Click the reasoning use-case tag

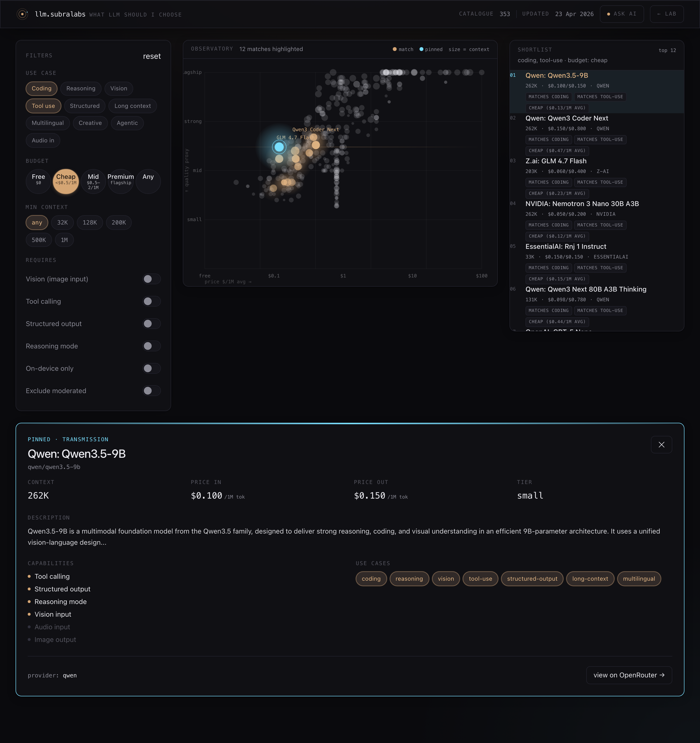tap(409, 579)
